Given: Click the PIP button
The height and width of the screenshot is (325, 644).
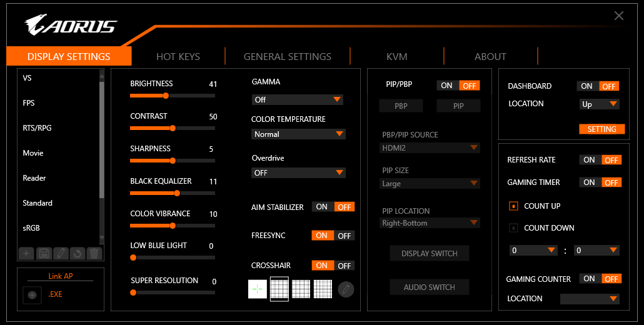Looking at the screenshot, I should [458, 106].
